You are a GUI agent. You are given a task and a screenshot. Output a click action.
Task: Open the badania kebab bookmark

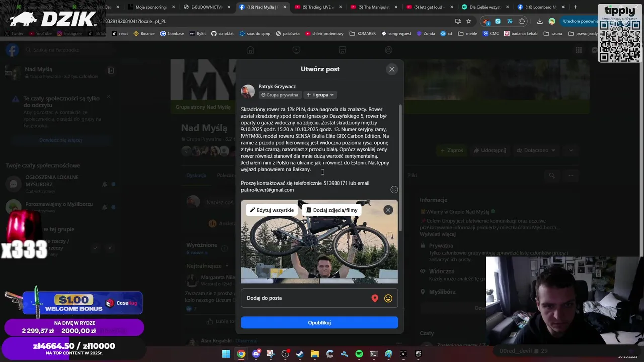click(x=521, y=34)
